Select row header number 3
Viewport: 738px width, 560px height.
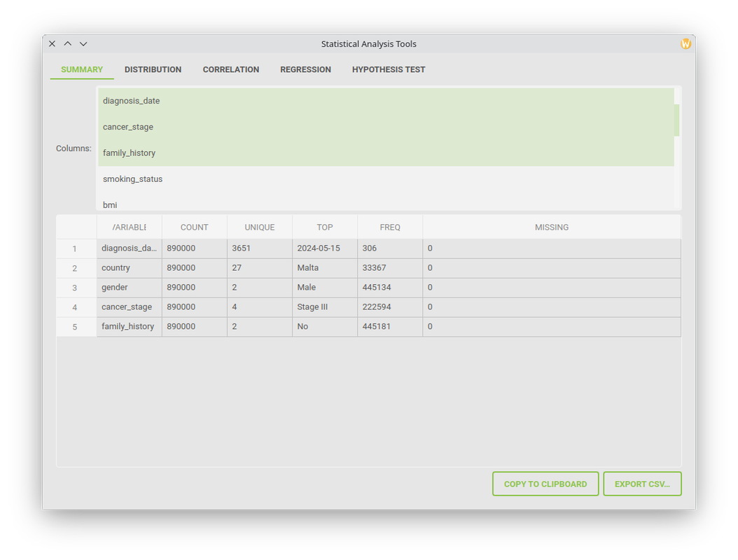pos(76,288)
